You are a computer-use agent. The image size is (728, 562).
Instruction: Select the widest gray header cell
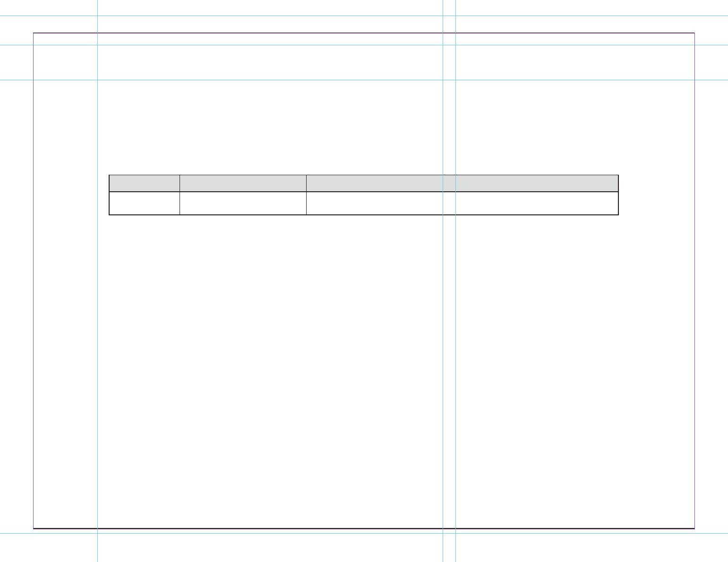(x=462, y=183)
